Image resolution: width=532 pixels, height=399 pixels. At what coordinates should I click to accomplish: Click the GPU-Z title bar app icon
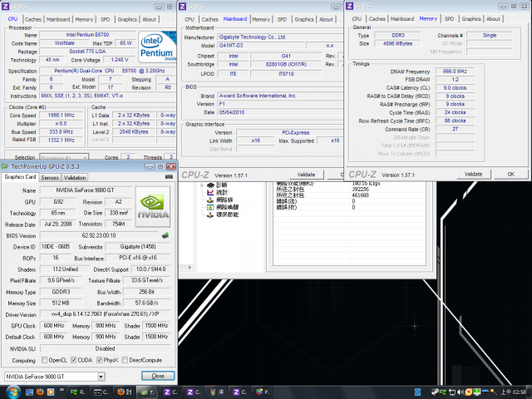tap(4, 166)
